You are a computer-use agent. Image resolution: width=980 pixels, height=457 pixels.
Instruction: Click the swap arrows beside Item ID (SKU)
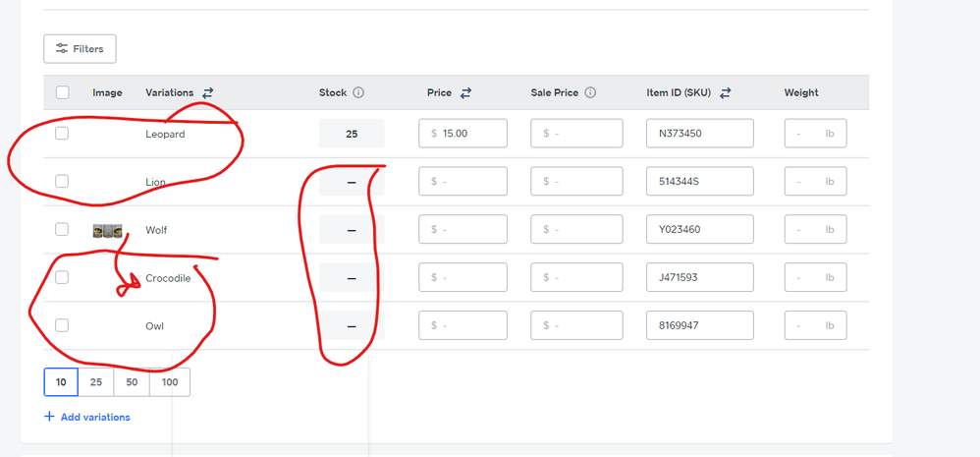[725, 92]
